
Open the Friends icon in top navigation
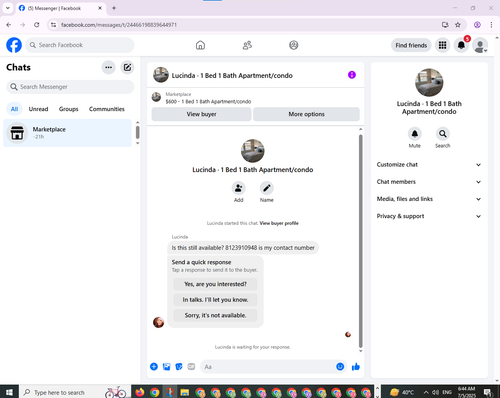pos(247,45)
